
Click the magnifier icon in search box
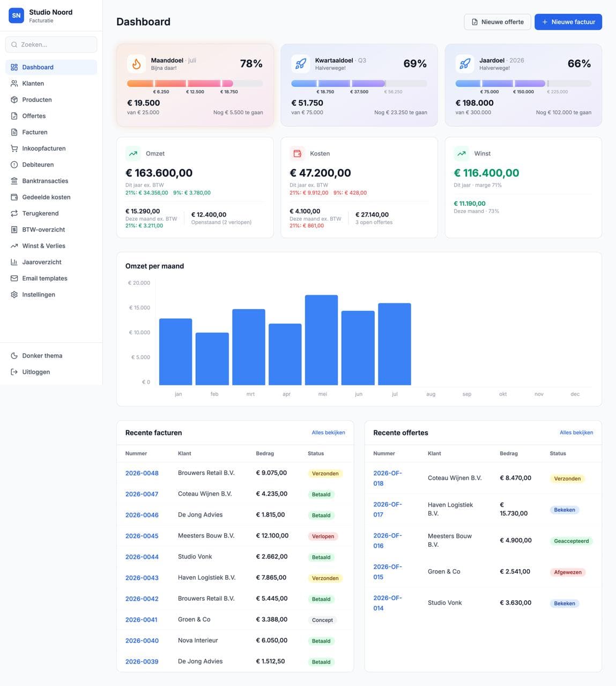point(14,44)
